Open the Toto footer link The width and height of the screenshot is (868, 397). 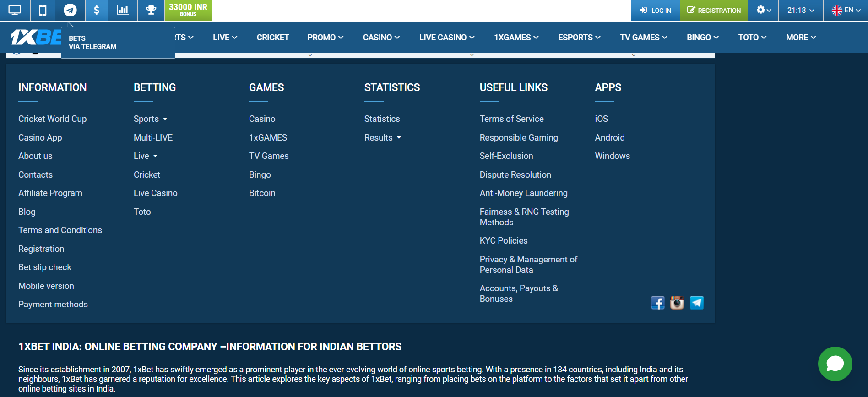(142, 212)
